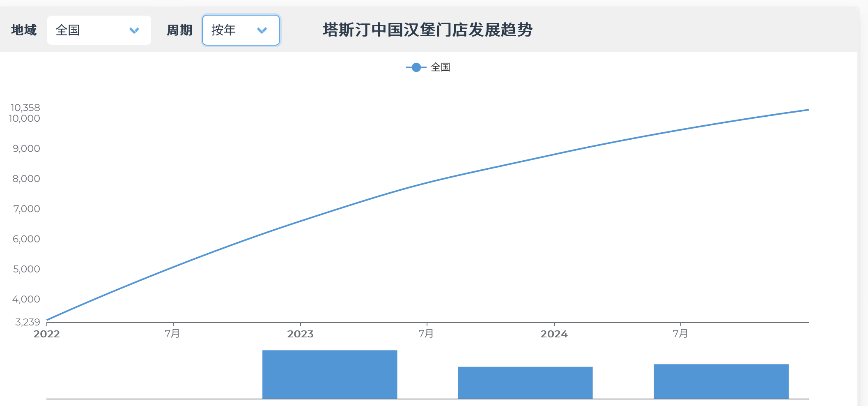Click the 地域 field label

coord(24,30)
